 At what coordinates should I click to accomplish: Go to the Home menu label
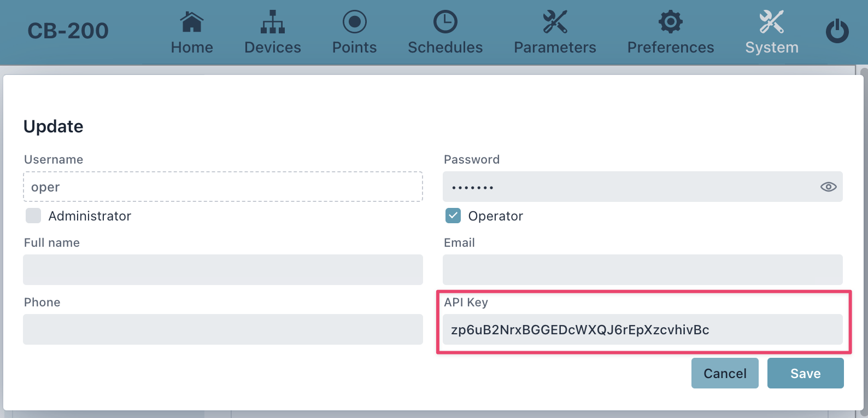[192, 48]
